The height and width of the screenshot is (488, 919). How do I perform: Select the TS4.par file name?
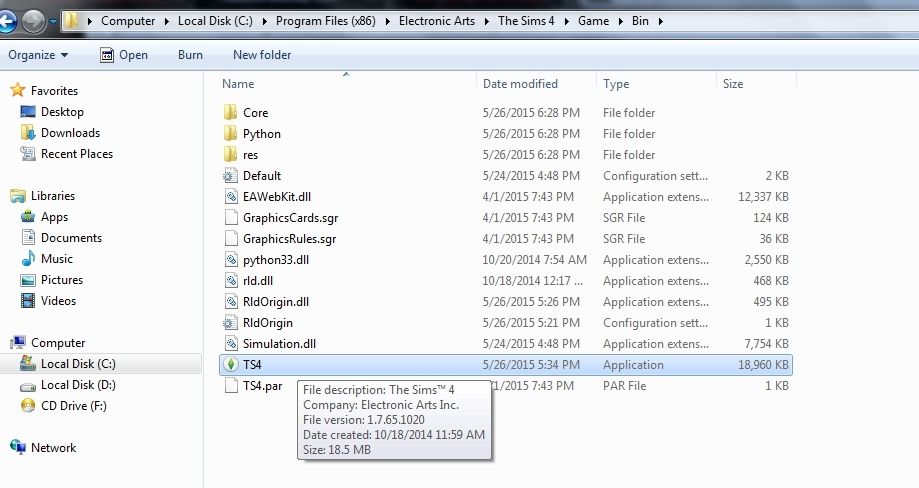(263, 386)
